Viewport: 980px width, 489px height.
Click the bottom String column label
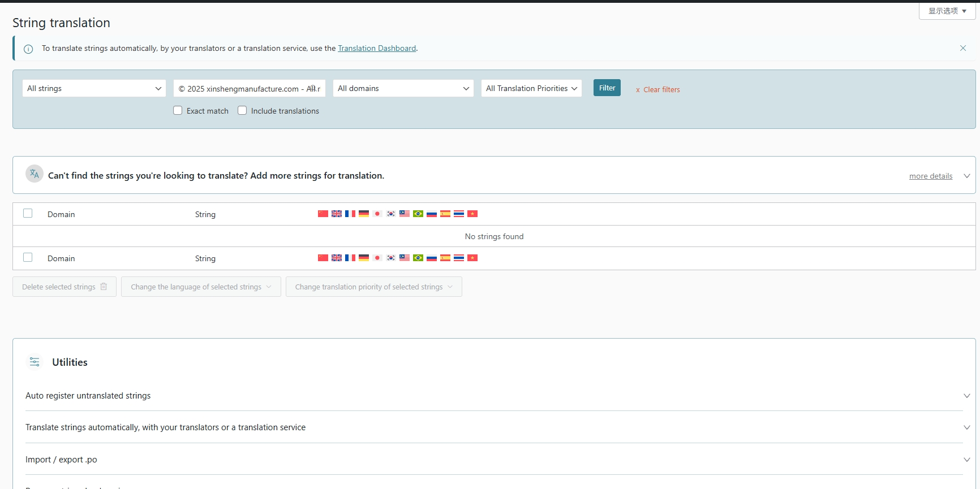[x=205, y=258]
